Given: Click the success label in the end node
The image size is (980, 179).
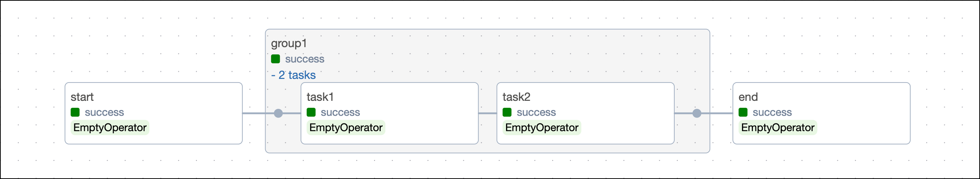Looking at the screenshot, I should click(x=772, y=112).
